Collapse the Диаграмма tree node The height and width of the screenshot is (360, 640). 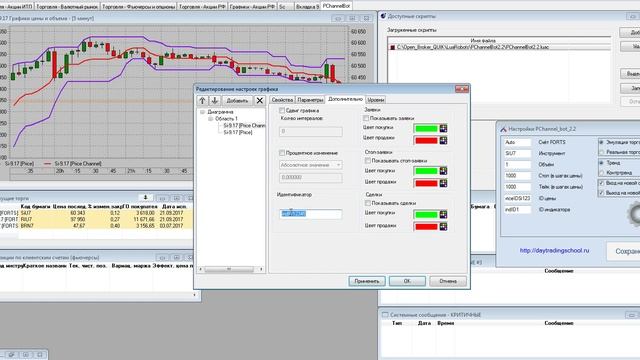coord(202,111)
